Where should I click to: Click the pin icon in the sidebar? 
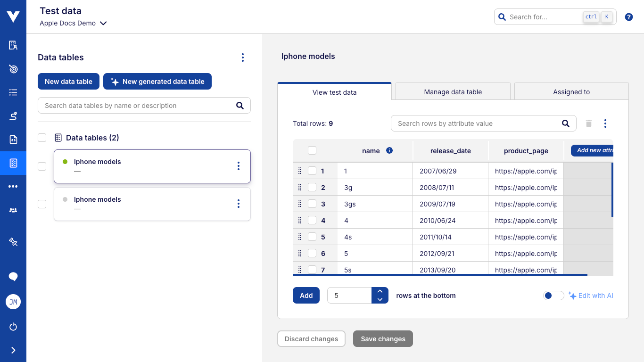(x=13, y=242)
